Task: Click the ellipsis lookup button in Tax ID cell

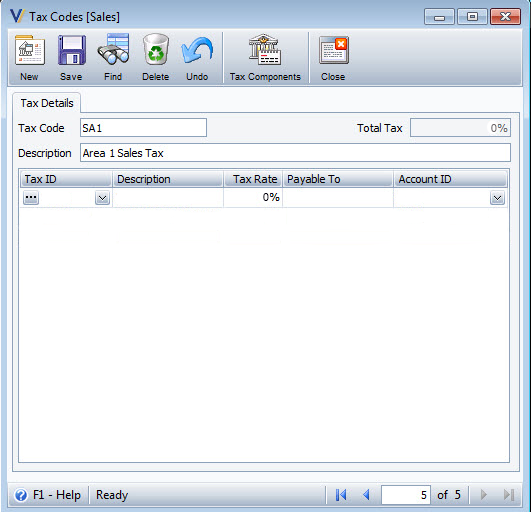Action: (x=31, y=197)
